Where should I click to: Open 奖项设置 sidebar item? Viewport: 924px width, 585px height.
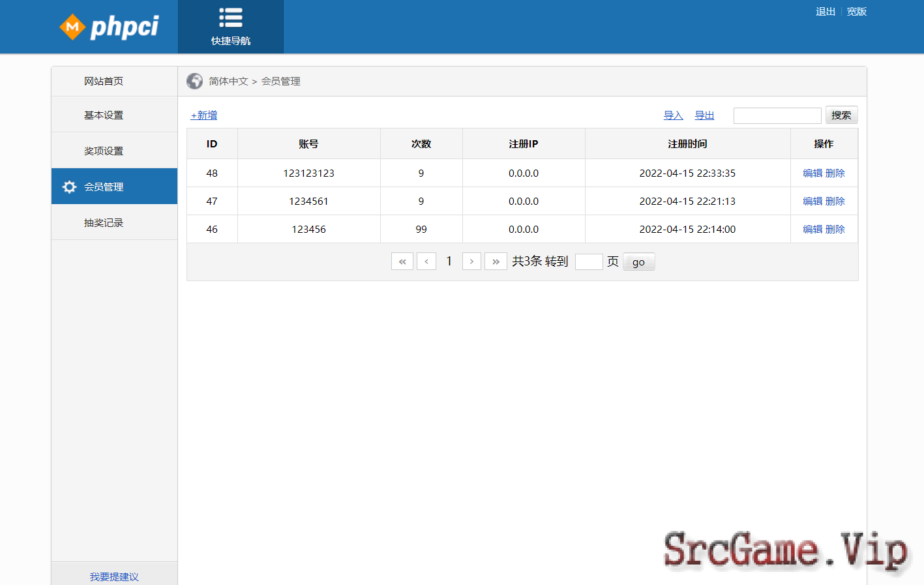104,151
